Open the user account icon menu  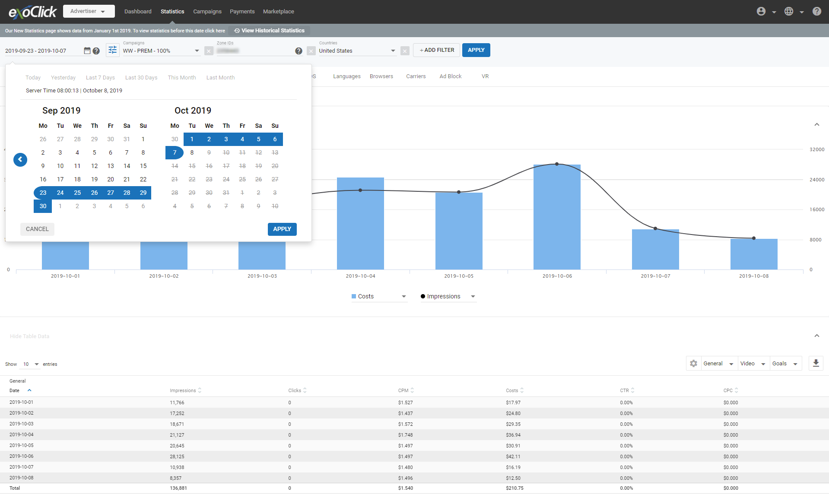(x=761, y=11)
